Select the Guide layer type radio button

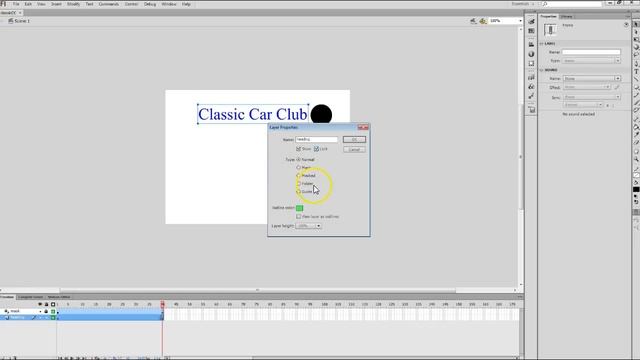tap(298, 191)
